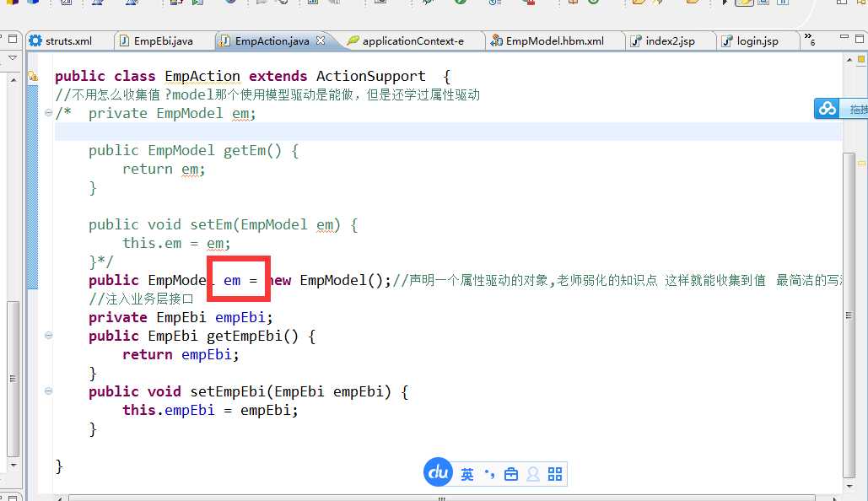Click the empty highlighted current line
Viewport: 868px width, 501px height.
coord(448,132)
